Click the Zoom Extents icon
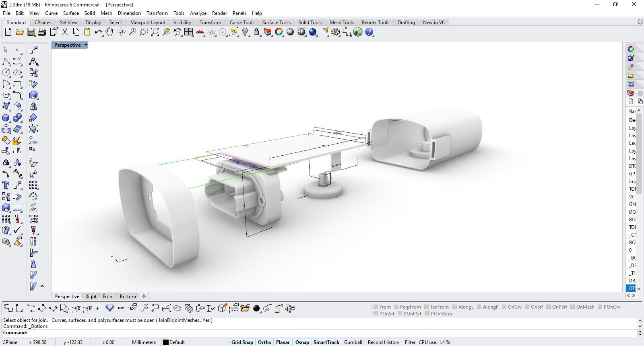This screenshot has height=346, width=644. coord(155,32)
